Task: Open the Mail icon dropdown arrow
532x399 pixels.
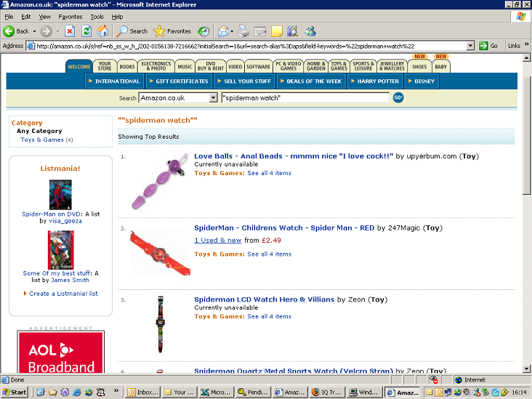Action: [232, 31]
